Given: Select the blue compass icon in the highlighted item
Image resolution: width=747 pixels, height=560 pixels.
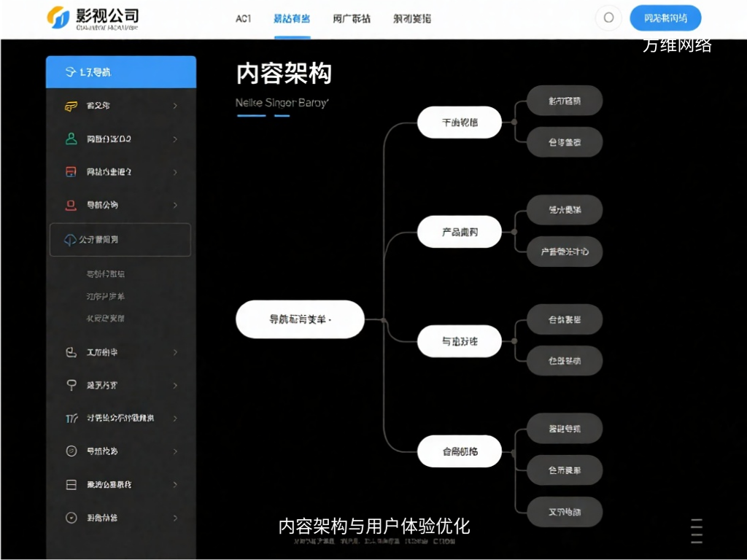Looking at the screenshot, I should point(71,239).
